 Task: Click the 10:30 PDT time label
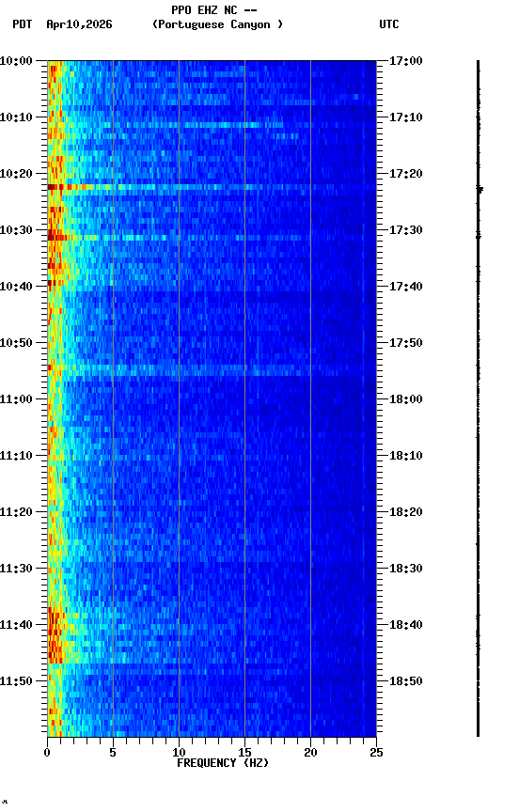[16, 230]
